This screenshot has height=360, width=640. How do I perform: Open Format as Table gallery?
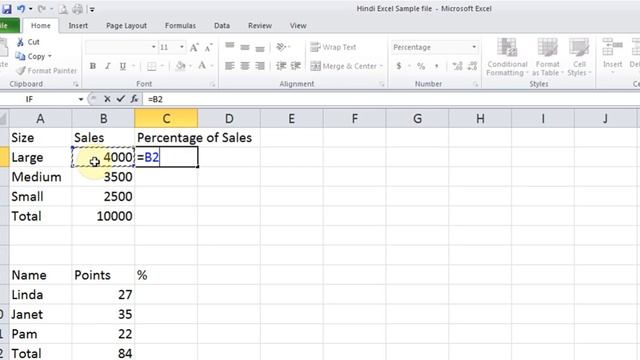[x=547, y=57]
